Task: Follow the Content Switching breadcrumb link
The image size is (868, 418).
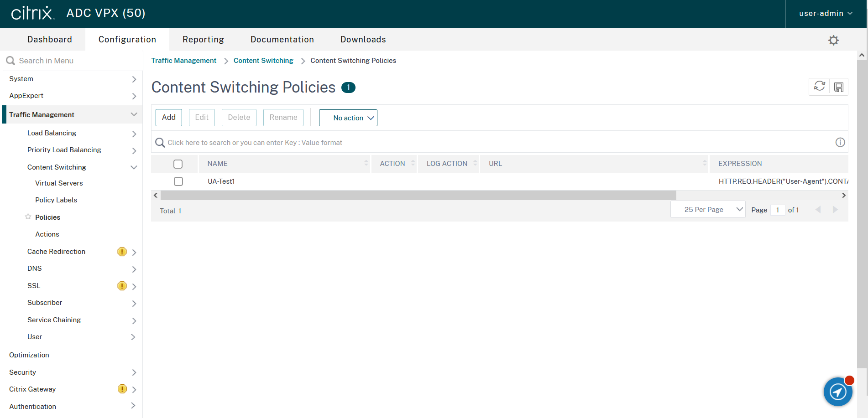Action: point(263,61)
